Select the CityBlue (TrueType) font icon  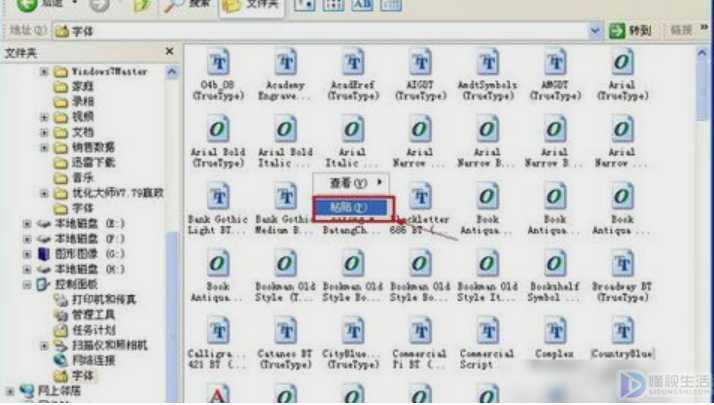[x=353, y=330]
